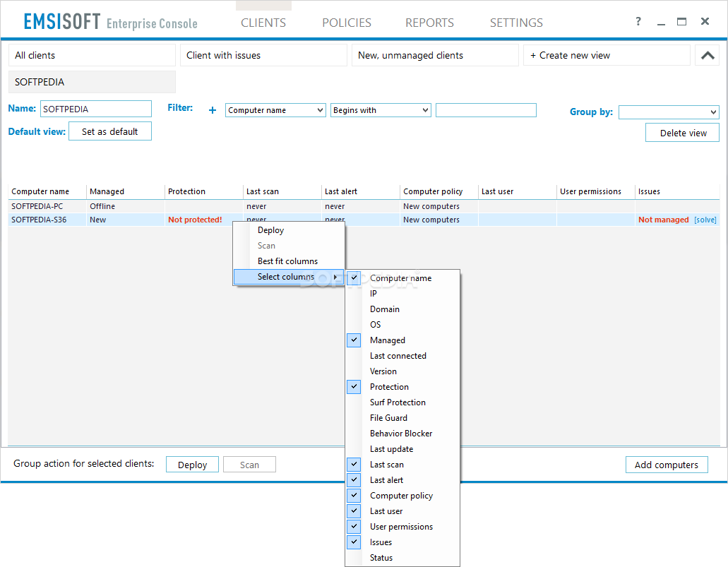Click the bottom Deploy group action button
Image resolution: width=728 pixels, height=567 pixels.
coord(192,465)
